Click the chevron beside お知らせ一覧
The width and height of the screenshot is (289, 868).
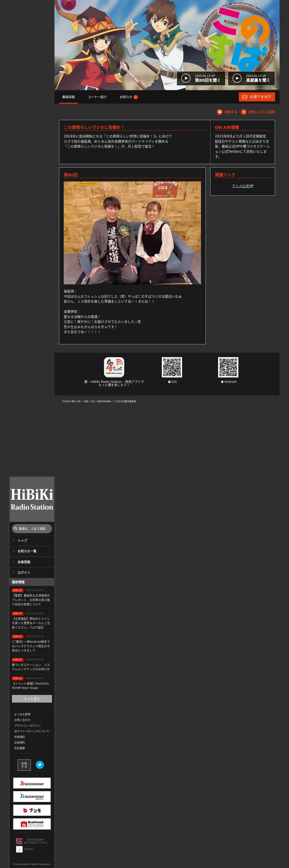coord(14,551)
